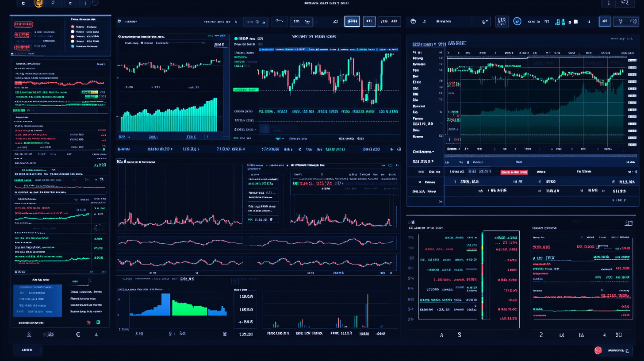Click the red highlighted button in the right panel
The width and height of the screenshot is (644, 361).
point(514,172)
